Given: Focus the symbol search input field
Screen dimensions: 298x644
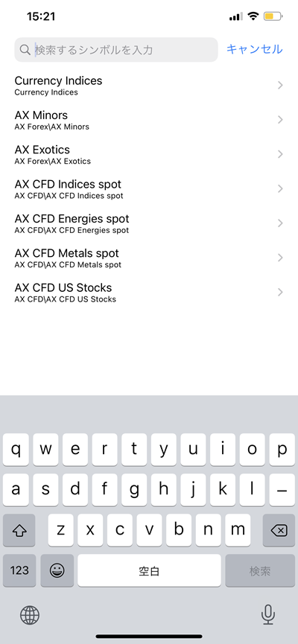Looking at the screenshot, I should pyautogui.click(x=116, y=50).
